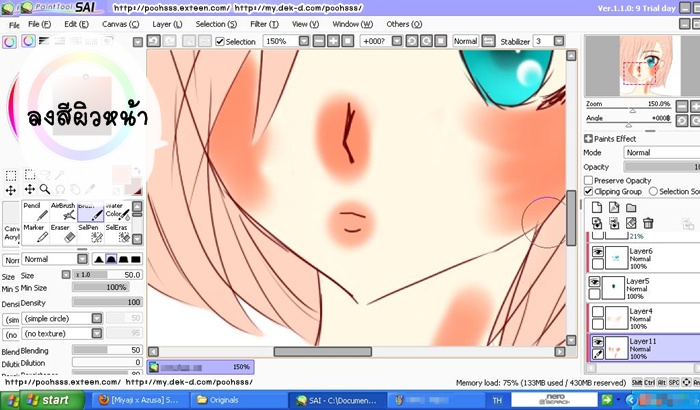Click the Windows start button

click(x=50, y=400)
